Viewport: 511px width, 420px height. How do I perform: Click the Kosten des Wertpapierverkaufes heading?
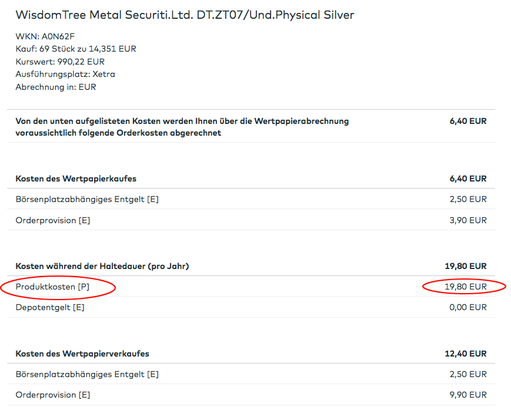point(82,354)
